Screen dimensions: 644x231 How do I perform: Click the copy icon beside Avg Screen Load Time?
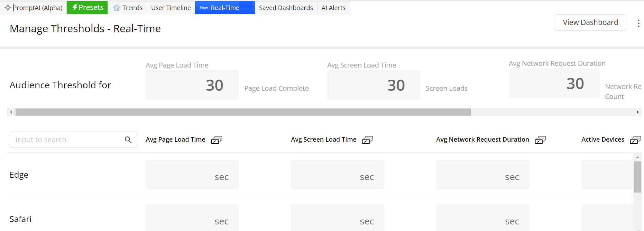pyautogui.click(x=367, y=140)
